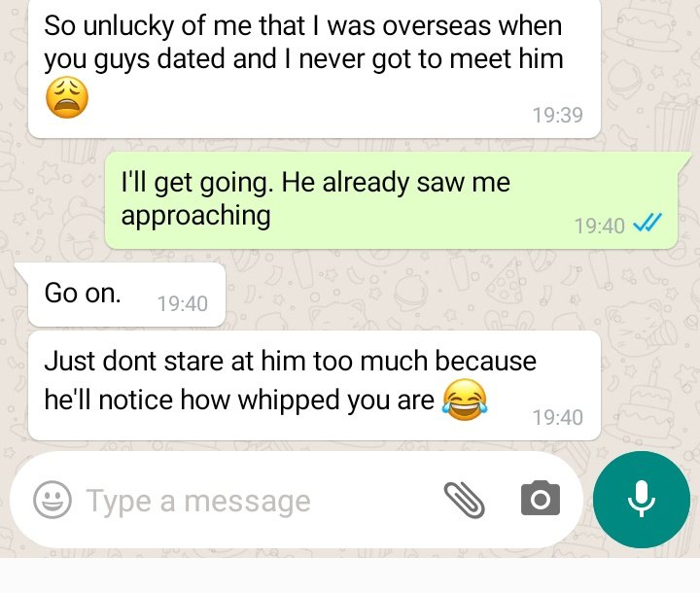The width and height of the screenshot is (700, 593).
Task: Tap the blue double-check read receipt
Action: pos(647,223)
